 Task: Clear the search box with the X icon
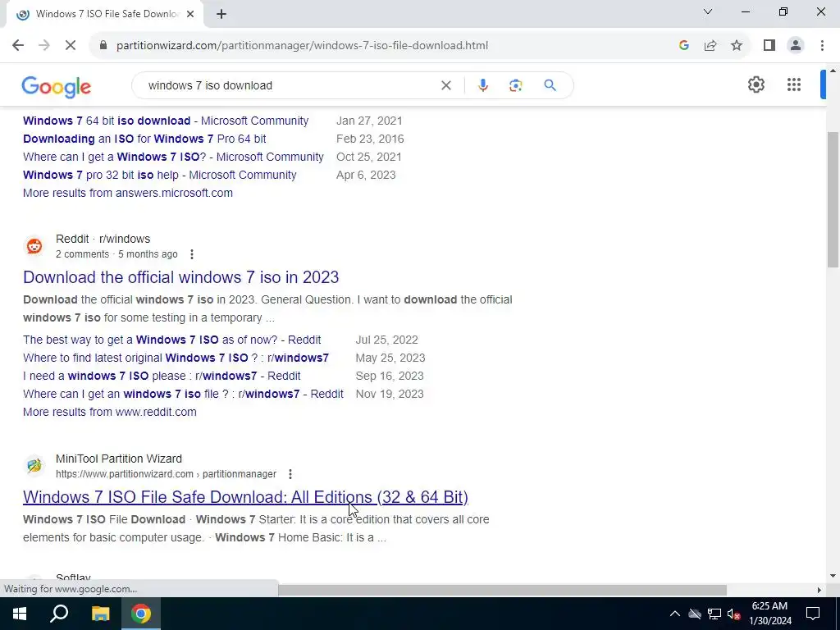point(445,85)
